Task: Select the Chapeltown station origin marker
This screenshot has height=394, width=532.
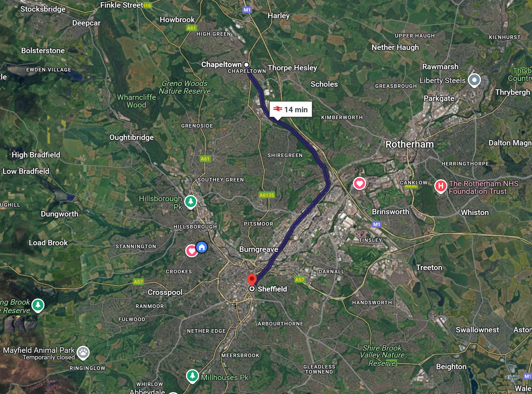Action: [x=246, y=65]
